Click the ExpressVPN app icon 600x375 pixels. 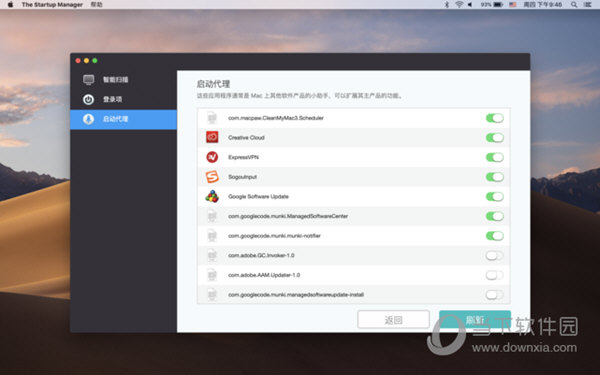pyautogui.click(x=212, y=157)
